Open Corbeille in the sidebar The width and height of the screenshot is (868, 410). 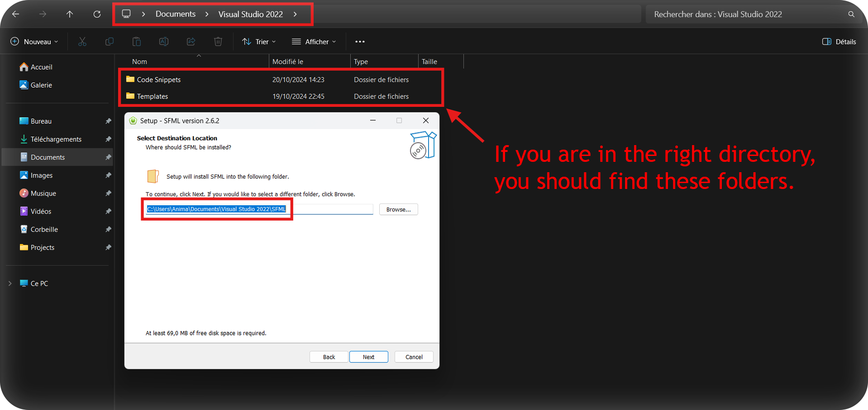(x=44, y=230)
